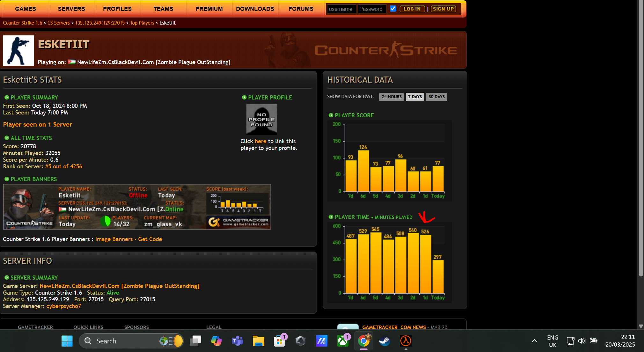This screenshot has height=352, width=644.
Task: Open battery status tray icon
Action: 593,341
